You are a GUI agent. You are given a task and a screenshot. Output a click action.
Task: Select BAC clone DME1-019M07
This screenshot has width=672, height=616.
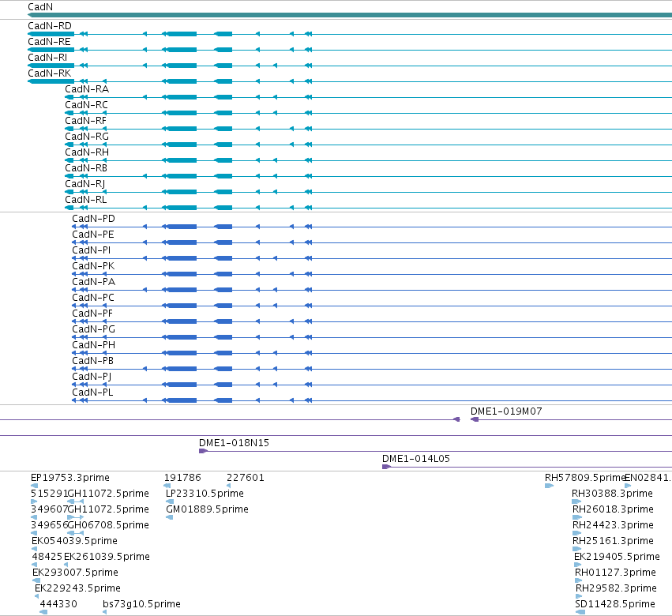[507, 412]
